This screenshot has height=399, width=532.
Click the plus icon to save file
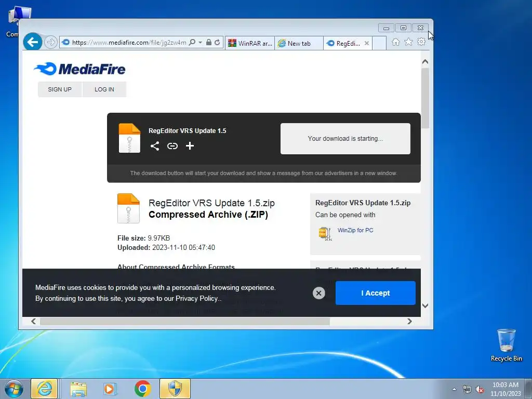click(190, 146)
